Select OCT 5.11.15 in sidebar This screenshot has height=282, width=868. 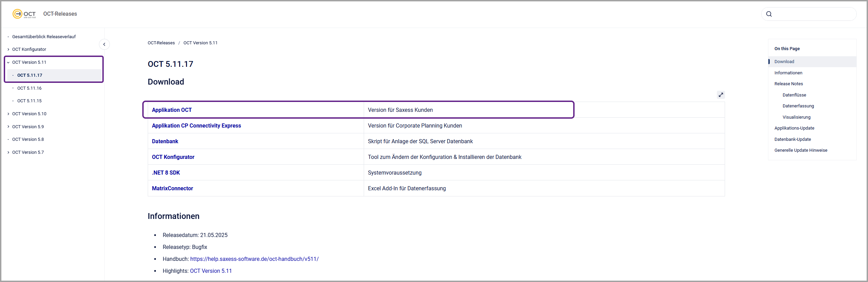[x=29, y=101]
